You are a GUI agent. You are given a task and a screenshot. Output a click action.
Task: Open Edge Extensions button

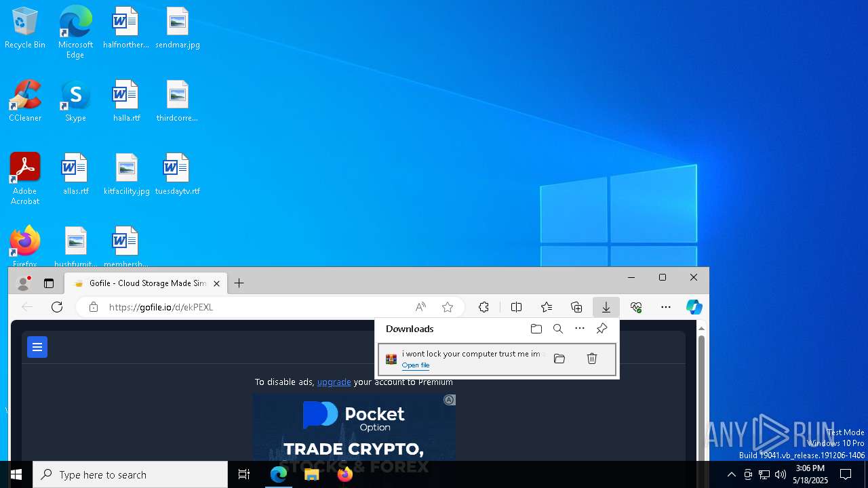point(484,307)
